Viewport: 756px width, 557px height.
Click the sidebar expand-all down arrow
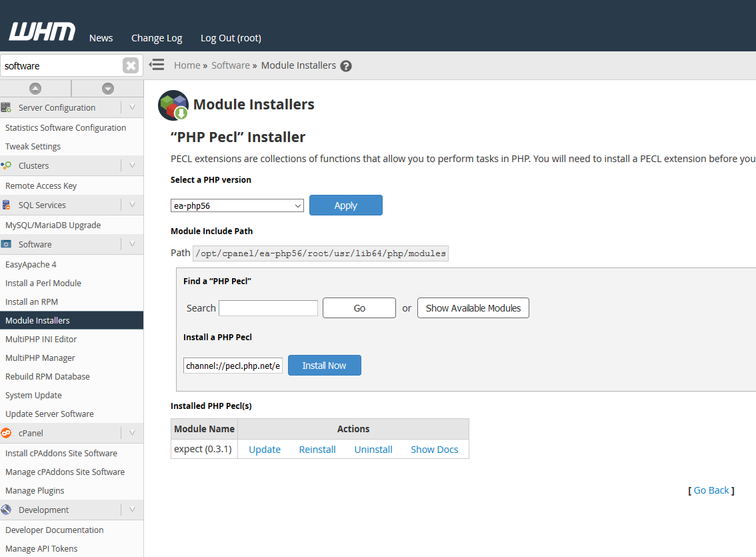108,89
